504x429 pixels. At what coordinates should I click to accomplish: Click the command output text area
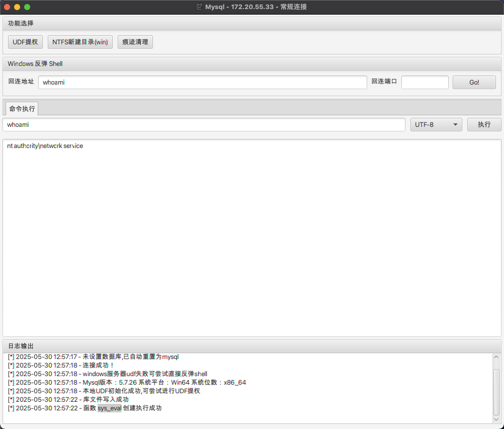click(x=251, y=237)
